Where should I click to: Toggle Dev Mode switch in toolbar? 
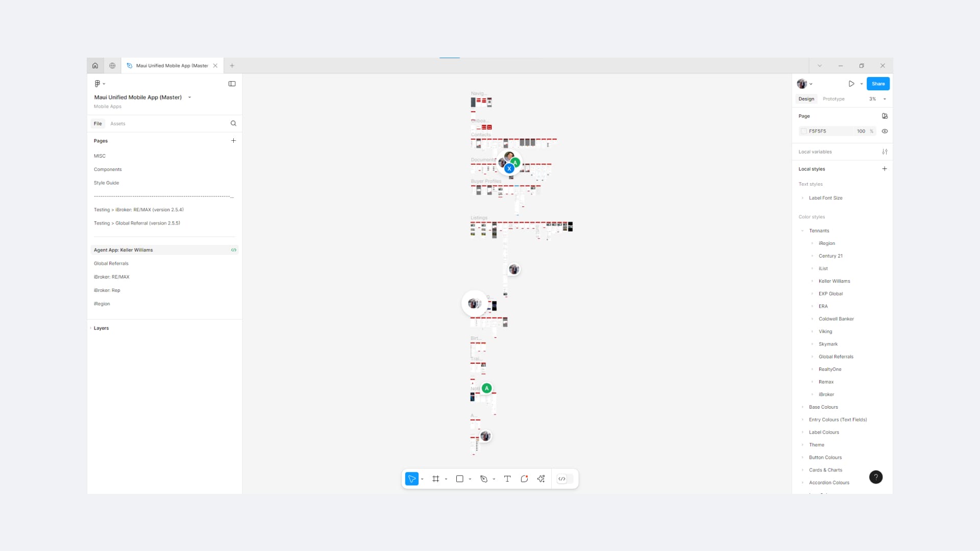(x=565, y=479)
